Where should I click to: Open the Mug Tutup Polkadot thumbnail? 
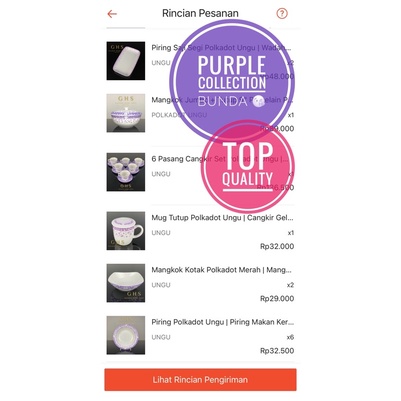(126, 231)
